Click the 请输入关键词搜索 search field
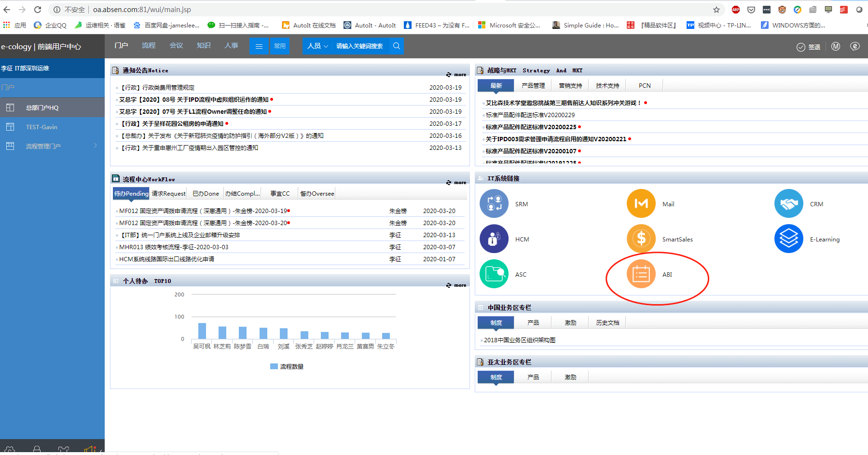This screenshot has height=455, width=868. click(x=360, y=46)
